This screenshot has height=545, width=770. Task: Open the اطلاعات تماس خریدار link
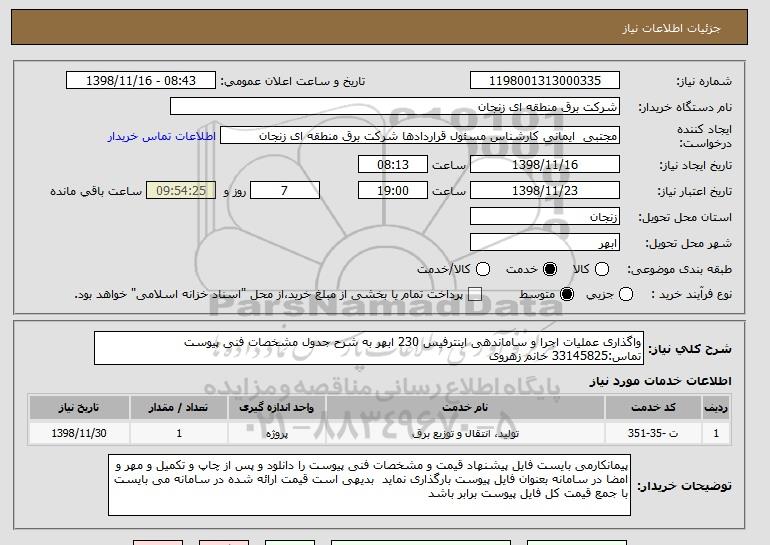click(x=162, y=136)
